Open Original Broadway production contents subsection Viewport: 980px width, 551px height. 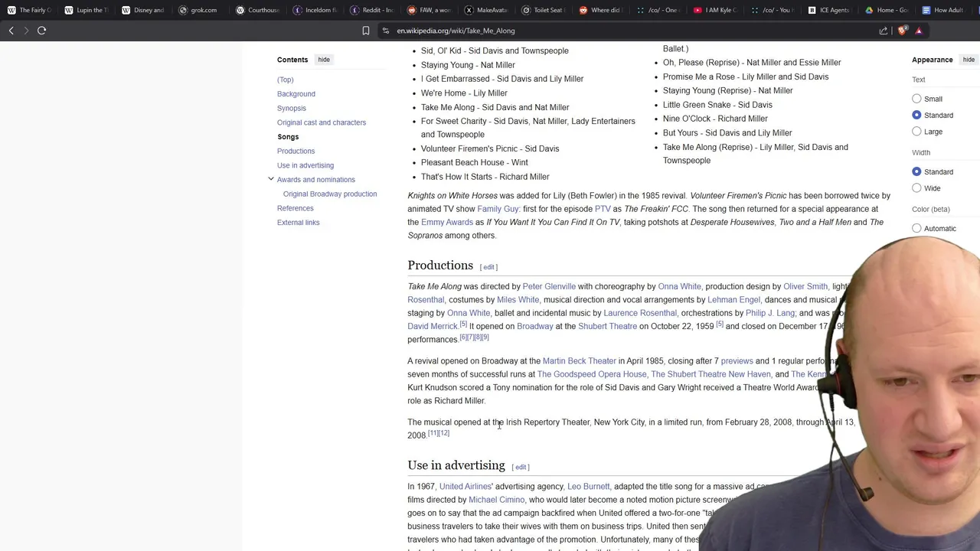click(x=330, y=194)
